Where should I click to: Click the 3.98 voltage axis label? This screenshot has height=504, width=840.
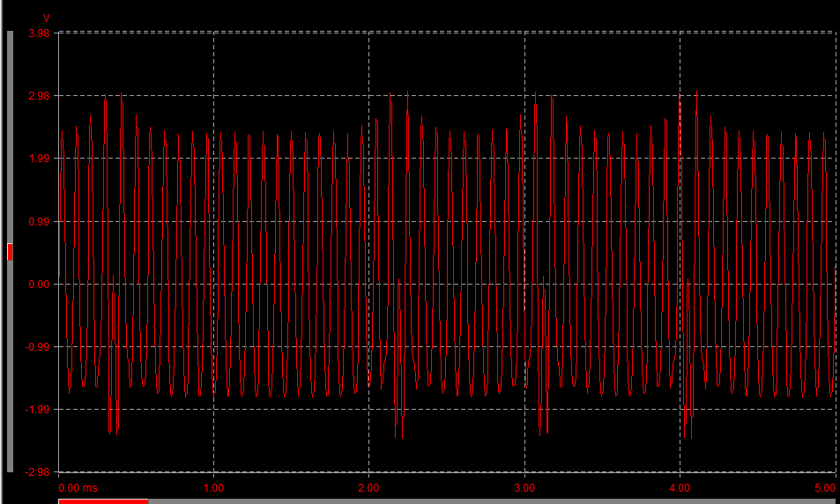(40, 33)
